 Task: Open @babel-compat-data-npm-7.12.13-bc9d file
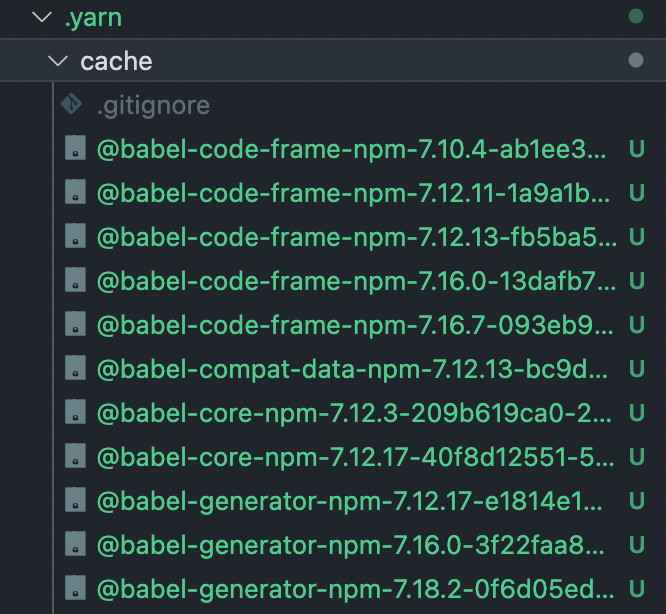click(x=352, y=369)
